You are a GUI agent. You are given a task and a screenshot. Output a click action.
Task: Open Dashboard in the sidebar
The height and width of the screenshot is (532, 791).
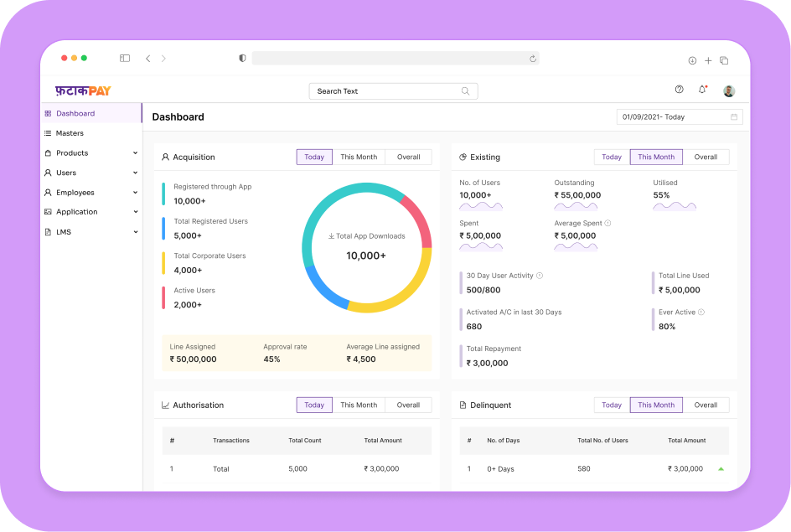(x=90, y=113)
